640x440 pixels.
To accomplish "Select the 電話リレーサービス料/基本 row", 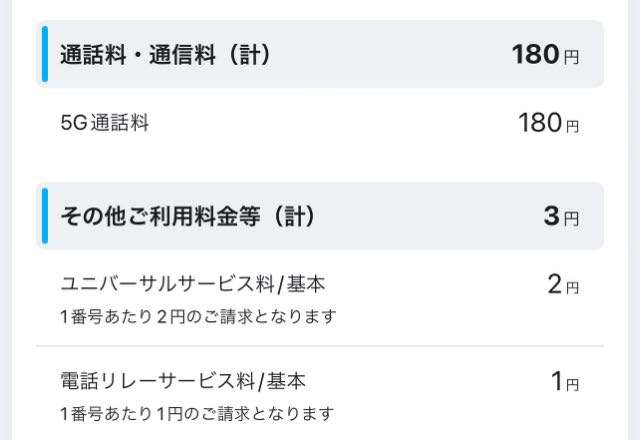I will pyautogui.click(x=320, y=394).
